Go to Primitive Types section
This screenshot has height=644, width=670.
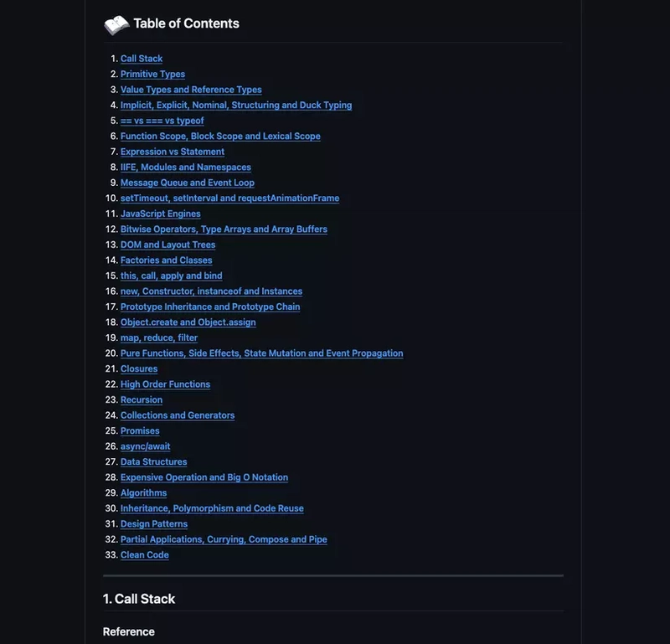pyautogui.click(x=152, y=74)
